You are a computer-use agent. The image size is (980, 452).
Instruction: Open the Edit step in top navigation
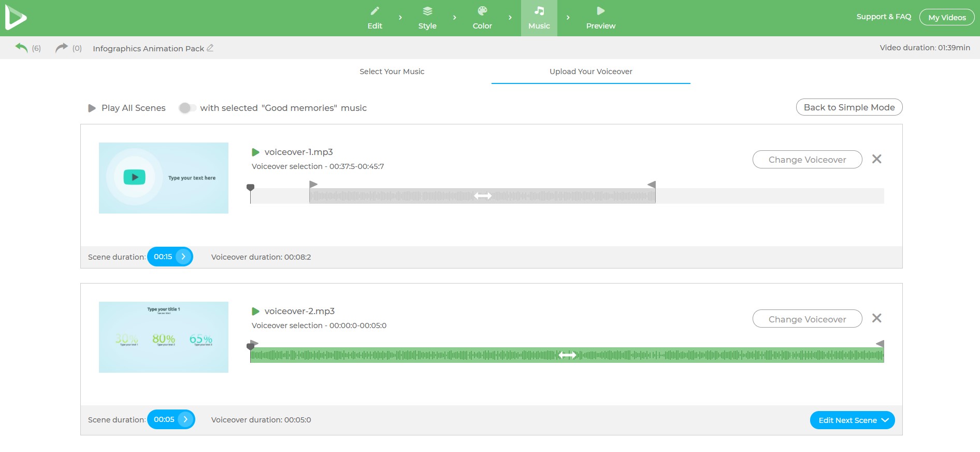[x=374, y=18]
